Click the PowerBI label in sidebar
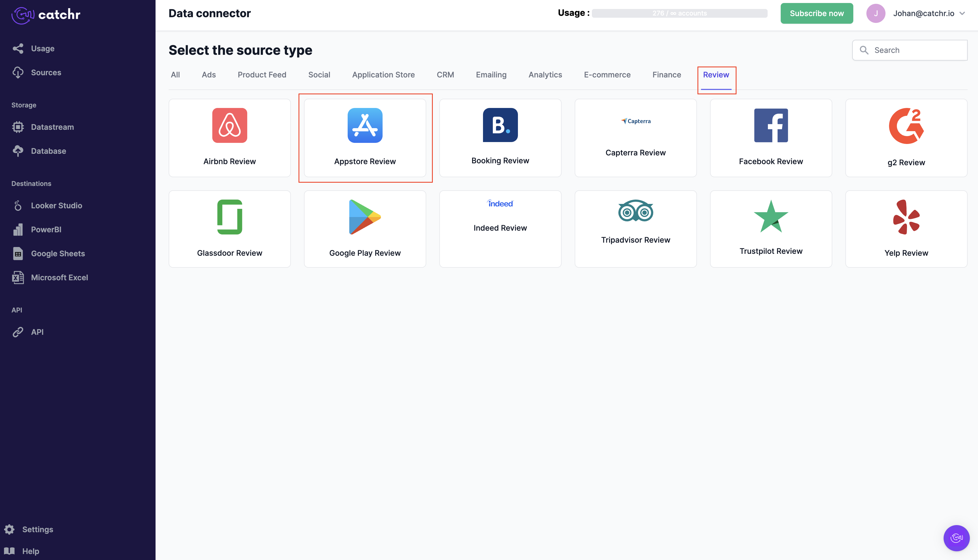Image resolution: width=978 pixels, height=560 pixels. pos(46,229)
